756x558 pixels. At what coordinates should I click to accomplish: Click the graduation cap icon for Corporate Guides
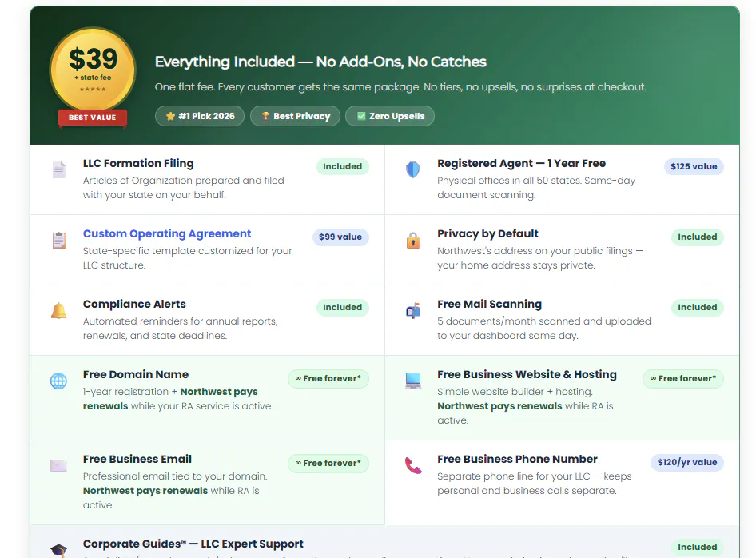(x=59, y=550)
